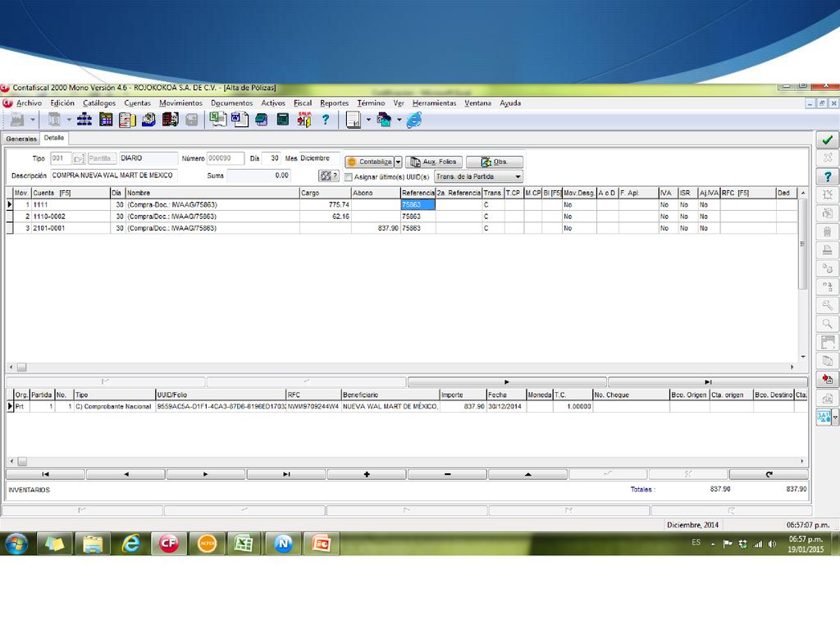
Task: Open the calculator icon in toolbar
Action: click(283, 120)
